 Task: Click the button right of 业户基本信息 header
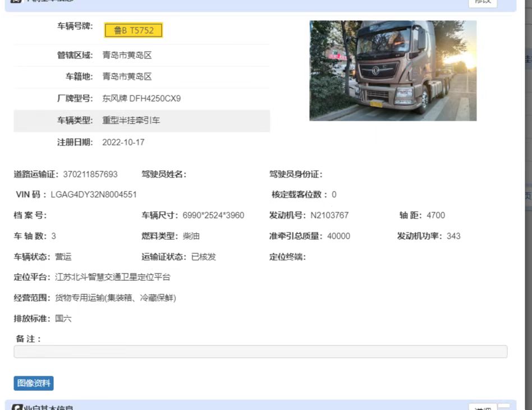pyautogui.click(x=482, y=407)
